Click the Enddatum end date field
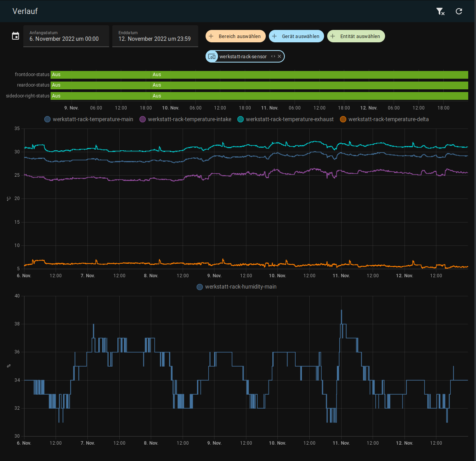 [155, 36]
